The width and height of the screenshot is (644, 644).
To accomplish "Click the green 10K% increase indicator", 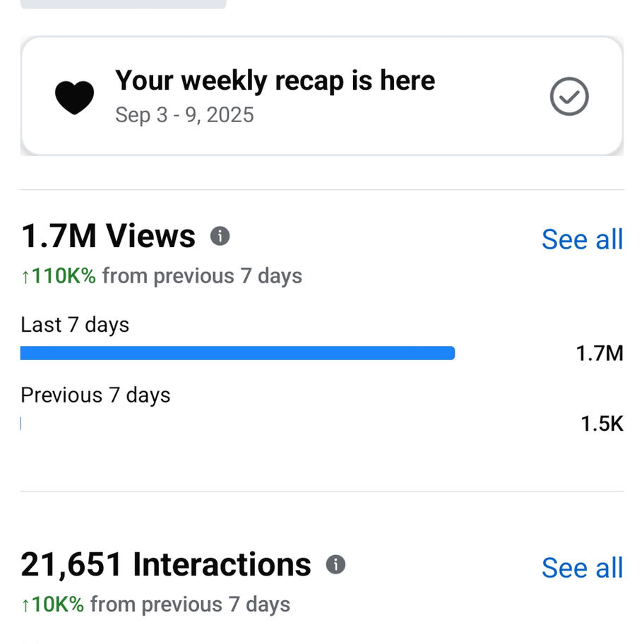I will [52, 604].
